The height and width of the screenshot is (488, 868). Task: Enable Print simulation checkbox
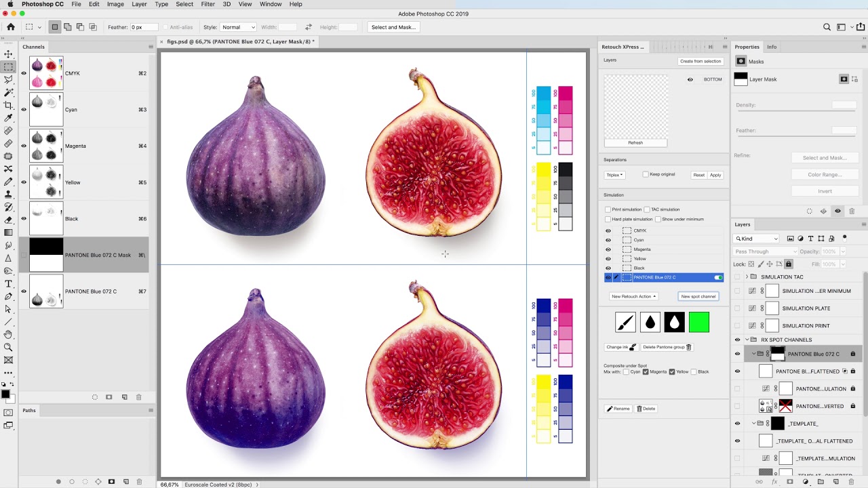tap(608, 209)
